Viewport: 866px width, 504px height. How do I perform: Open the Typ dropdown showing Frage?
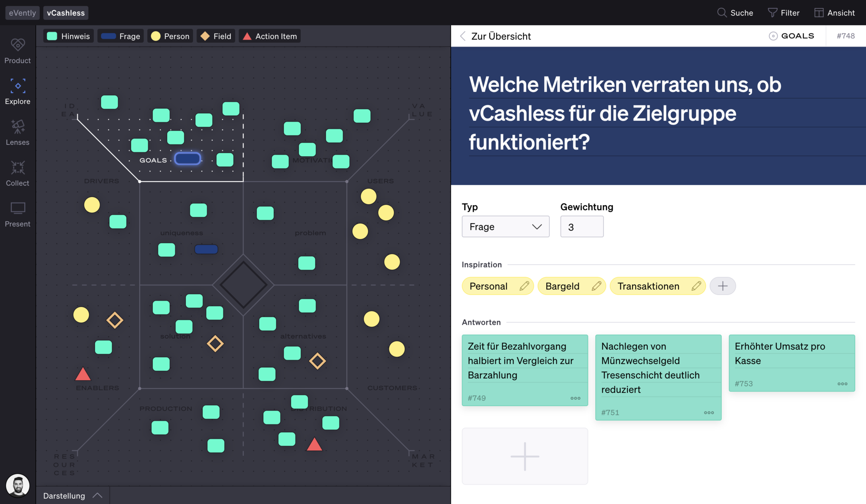click(505, 227)
